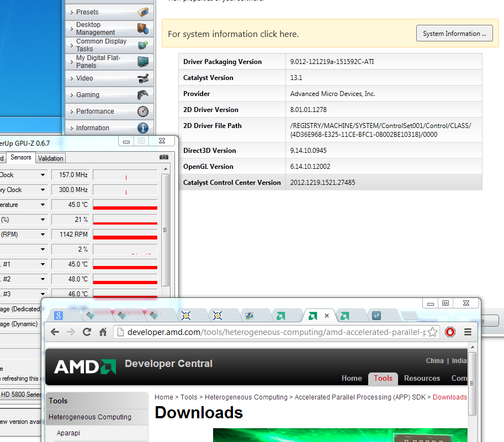Click the browser address bar URL
Image resolution: width=504 pixels, height=442 pixels.
click(277, 332)
